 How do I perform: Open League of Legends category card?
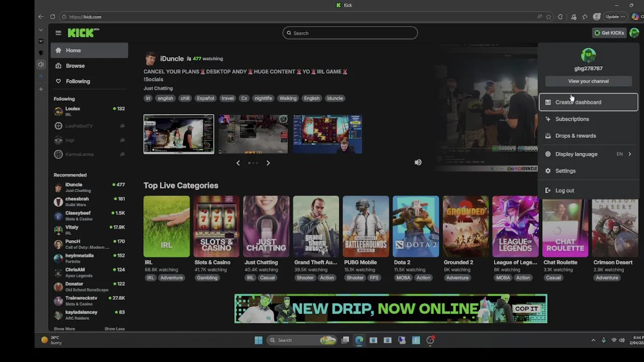point(515,226)
